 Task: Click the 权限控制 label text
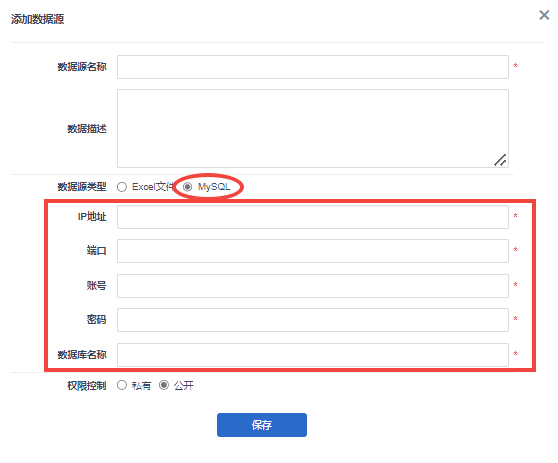coord(87,385)
